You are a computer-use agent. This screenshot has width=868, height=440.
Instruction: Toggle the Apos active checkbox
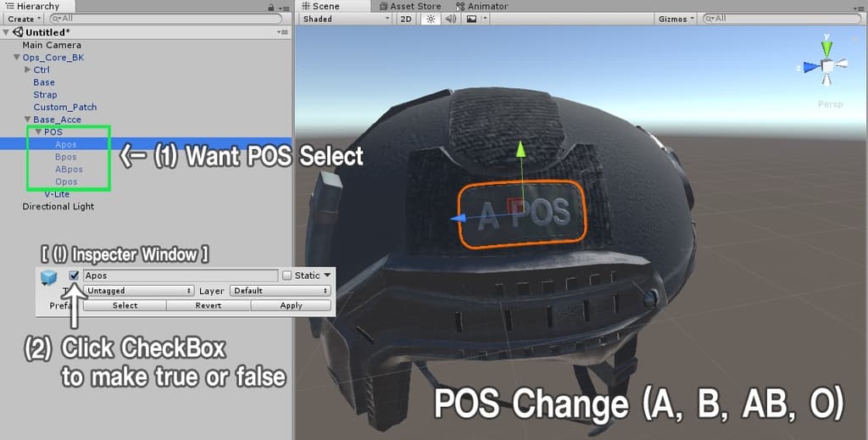point(75,275)
